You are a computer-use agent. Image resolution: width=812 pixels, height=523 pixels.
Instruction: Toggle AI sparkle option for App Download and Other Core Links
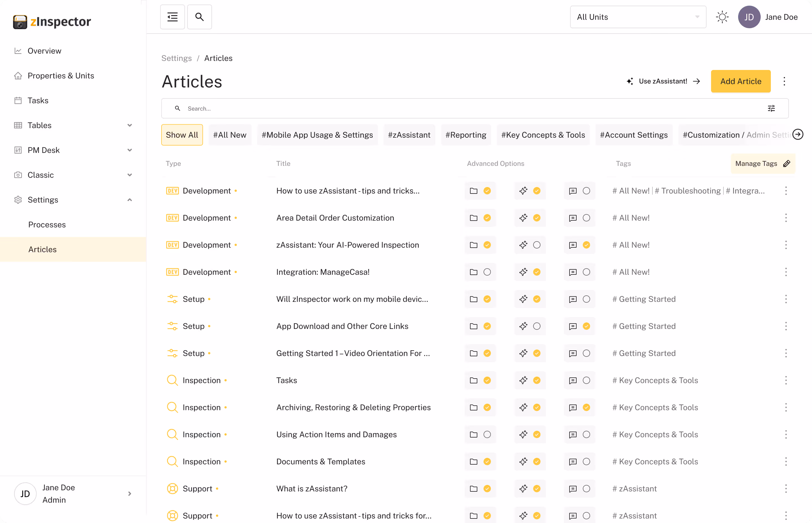537,326
